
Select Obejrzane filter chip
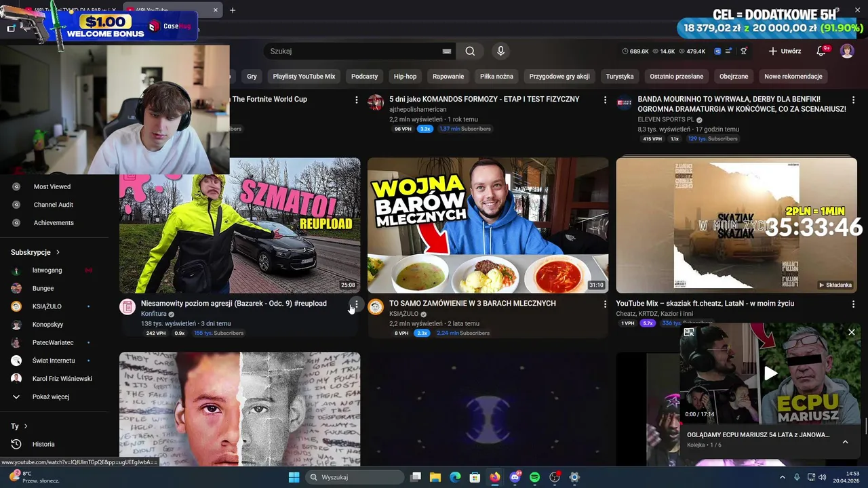[734, 77]
